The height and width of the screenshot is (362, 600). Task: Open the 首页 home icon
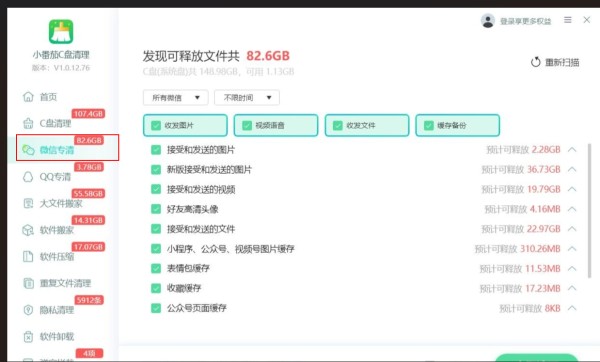(x=28, y=96)
